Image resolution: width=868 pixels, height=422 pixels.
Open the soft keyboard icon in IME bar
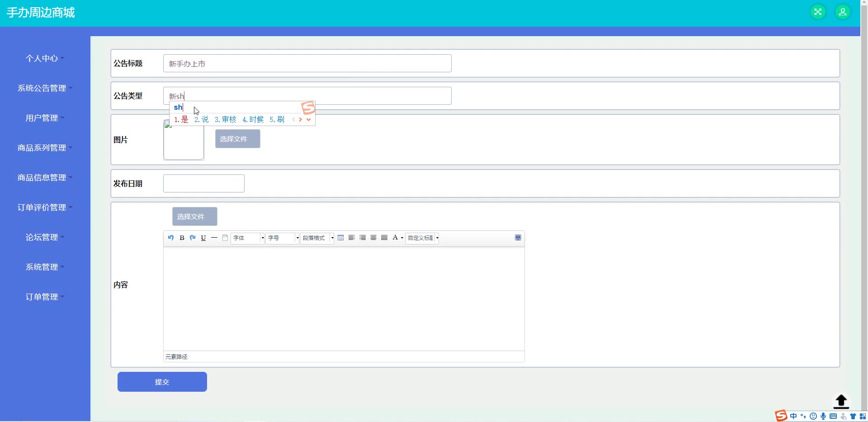(833, 416)
